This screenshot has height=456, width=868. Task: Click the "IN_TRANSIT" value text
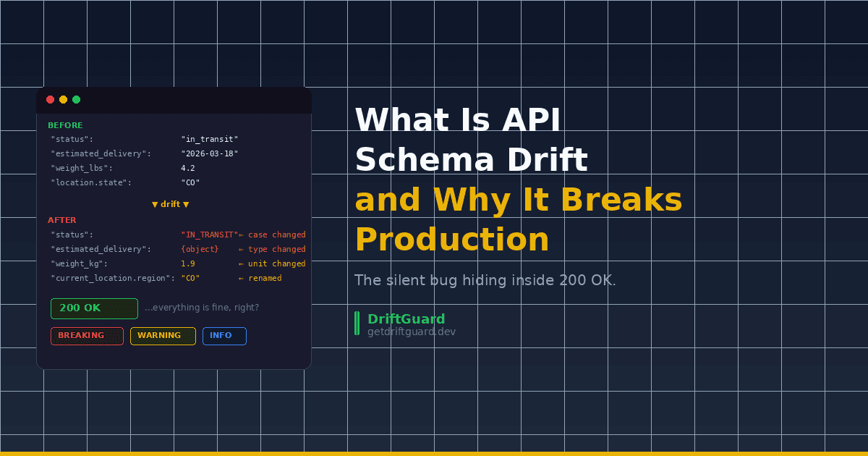[x=208, y=235]
